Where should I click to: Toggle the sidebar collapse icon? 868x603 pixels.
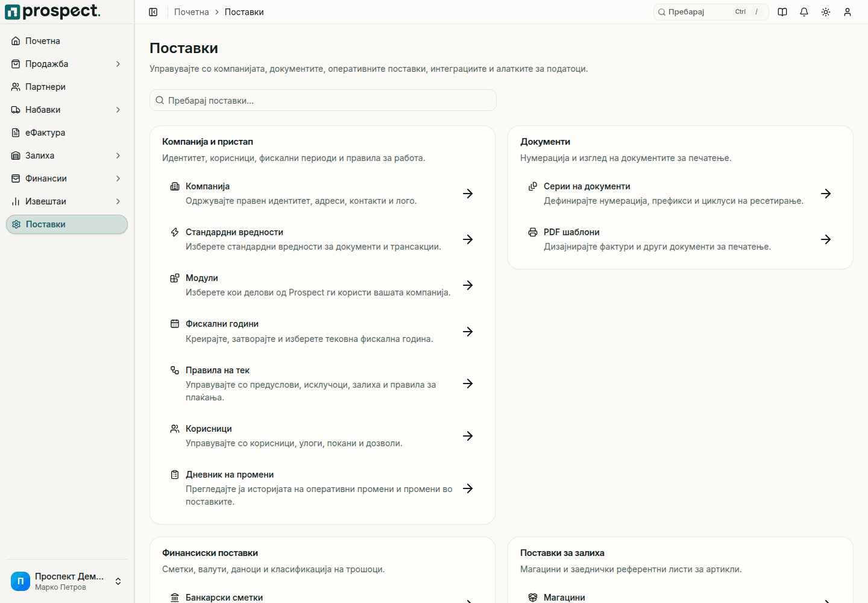(x=153, y=12)
